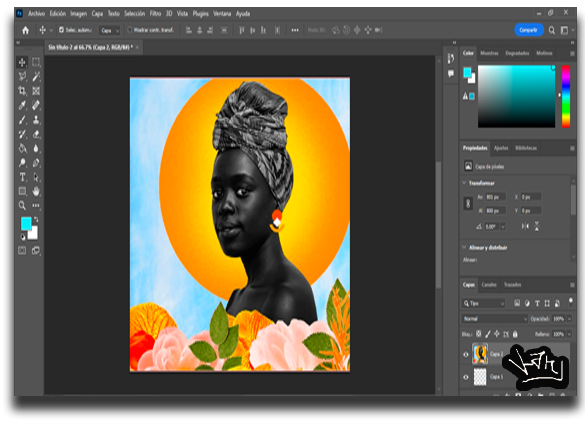The height and width of the screenshot is (439, 585).
Task: Select the Healing Brush tool
Action: [x=36, y=105]
